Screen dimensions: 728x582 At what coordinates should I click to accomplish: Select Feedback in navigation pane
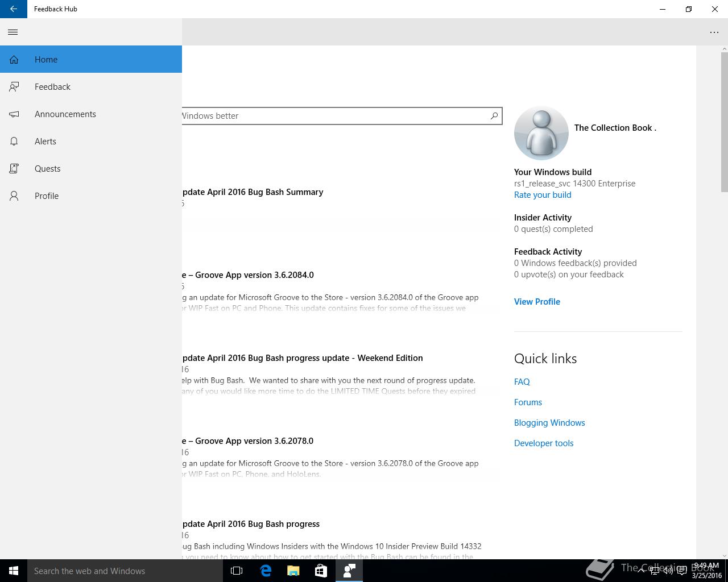click(91, 86)
